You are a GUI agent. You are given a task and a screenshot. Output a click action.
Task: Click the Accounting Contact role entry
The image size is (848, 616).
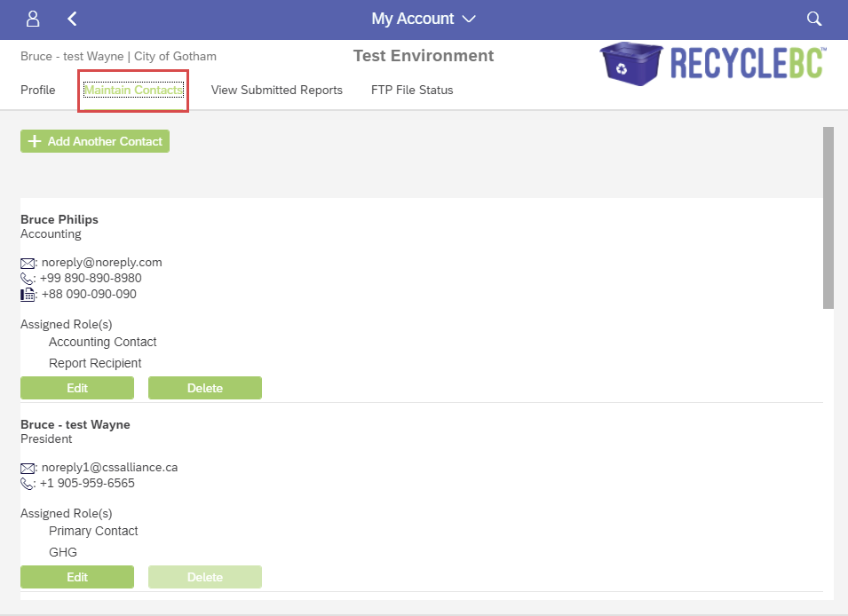coord(103,342)
